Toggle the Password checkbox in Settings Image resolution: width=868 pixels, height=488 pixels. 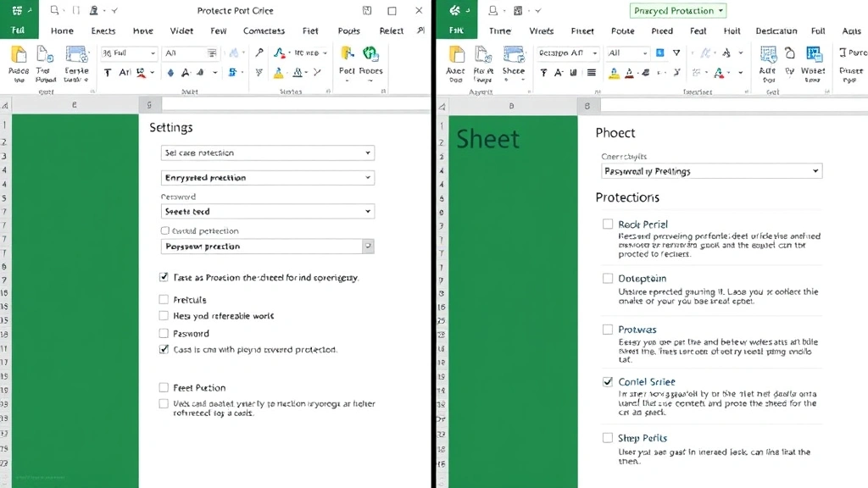point(163,331)
